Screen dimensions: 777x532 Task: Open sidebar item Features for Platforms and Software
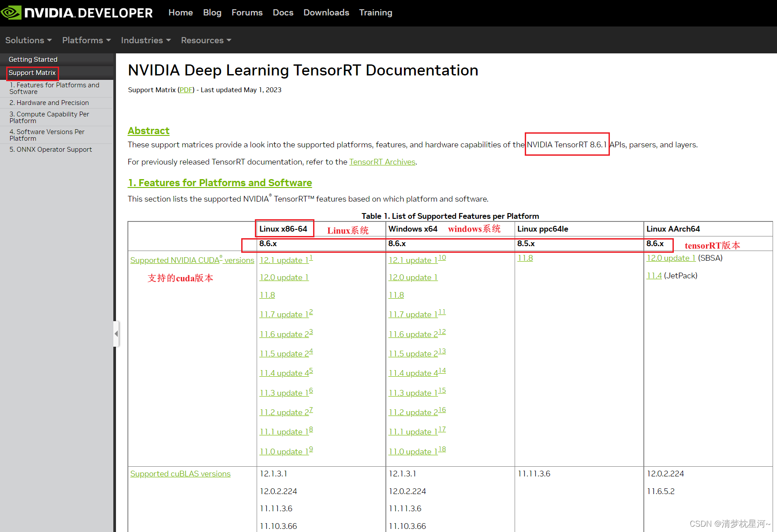pyautogui.click(x=54, y=88)
